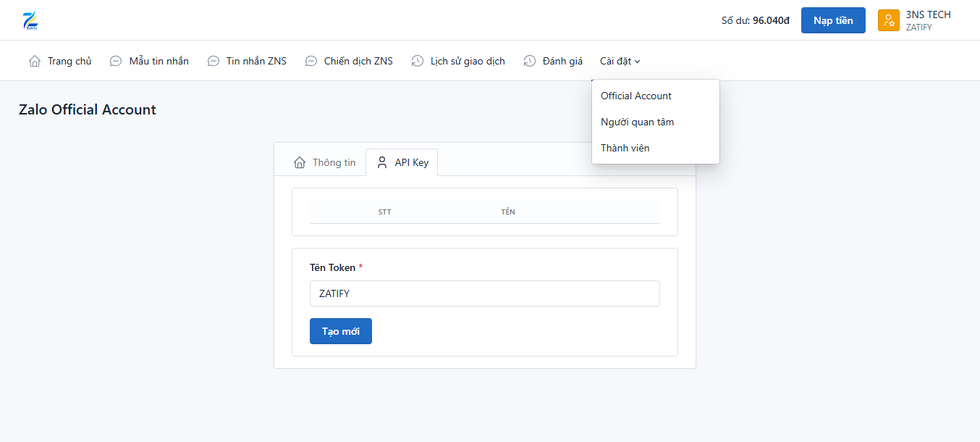Viewport: 980px width, 442px height.
Task: Open the Đánh giá page
Action: 553,61
